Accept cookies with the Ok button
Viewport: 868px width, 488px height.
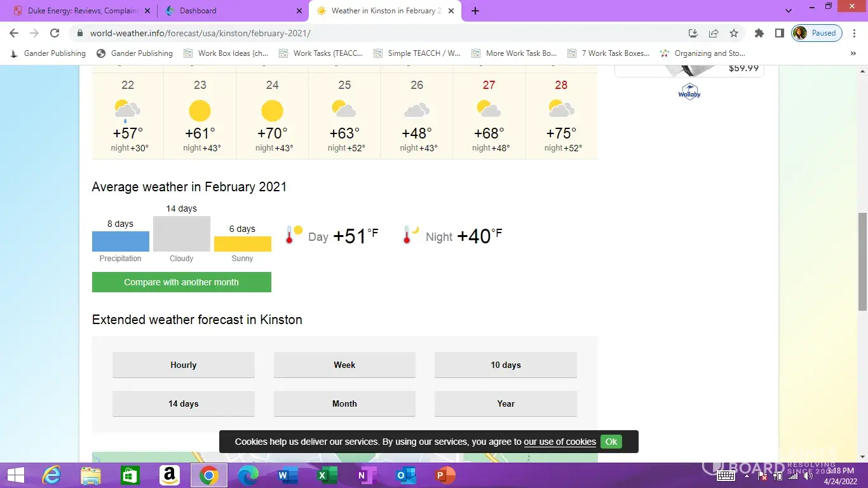coord(611,442)
